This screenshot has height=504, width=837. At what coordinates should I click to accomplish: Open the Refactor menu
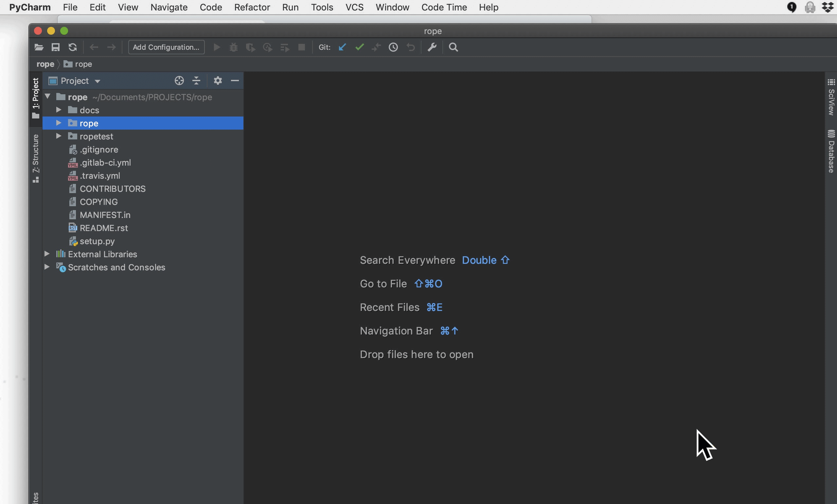pos(252,7)
